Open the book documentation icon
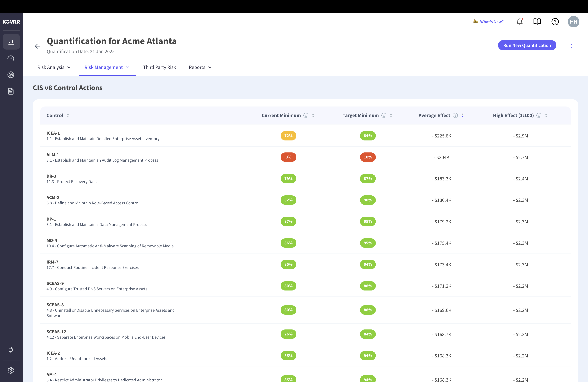Viewport: 588px width, 382px height. coord(537,22)
